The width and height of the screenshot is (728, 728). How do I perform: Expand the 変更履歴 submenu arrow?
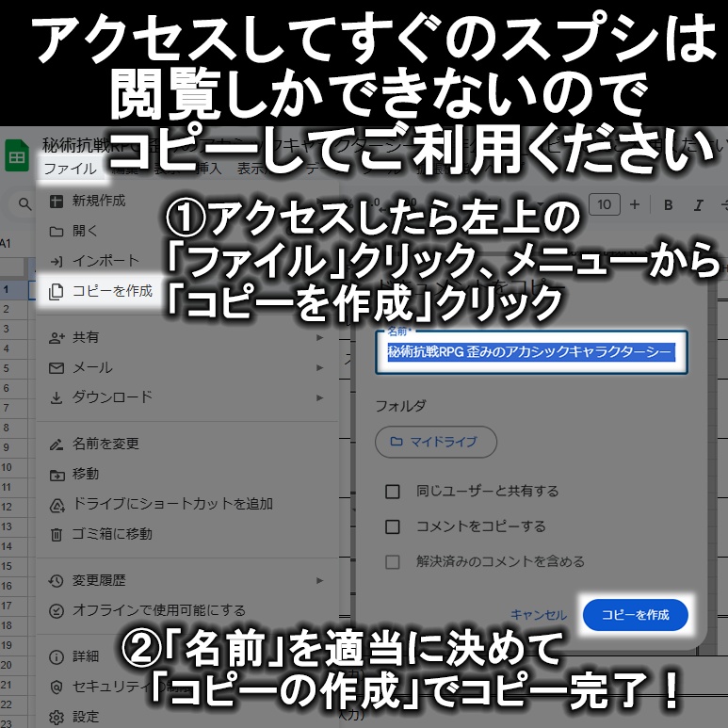click(319, 580)
